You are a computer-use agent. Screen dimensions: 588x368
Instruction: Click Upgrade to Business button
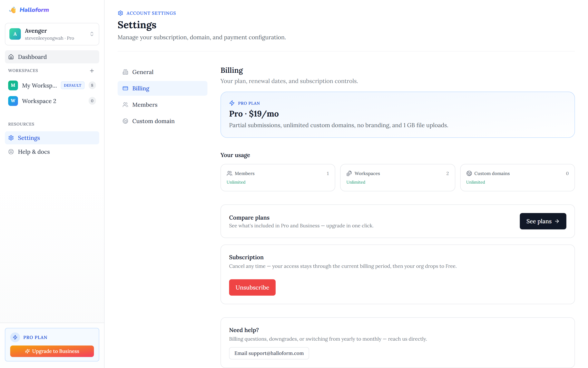pyautogui.click(x=52, y=351)
